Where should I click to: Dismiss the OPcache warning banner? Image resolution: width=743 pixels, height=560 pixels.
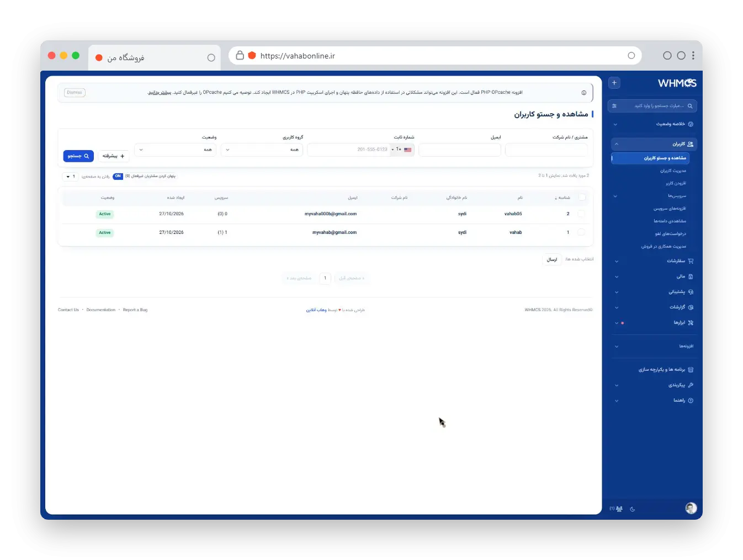75,93
